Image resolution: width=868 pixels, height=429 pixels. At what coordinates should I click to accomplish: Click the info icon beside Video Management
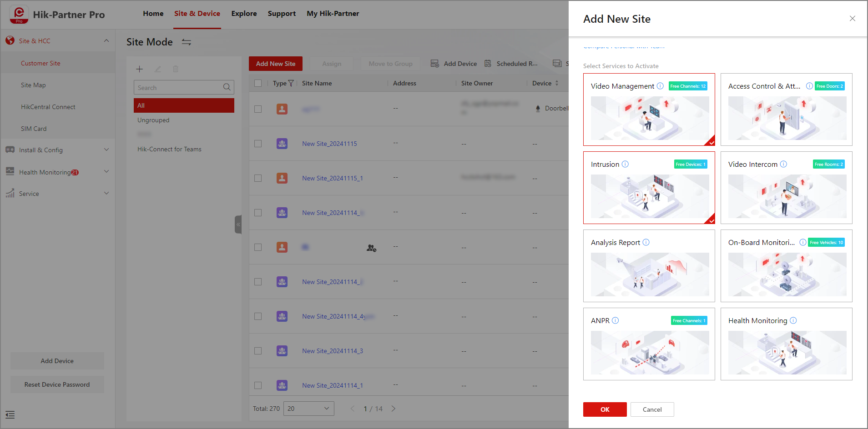660,86
